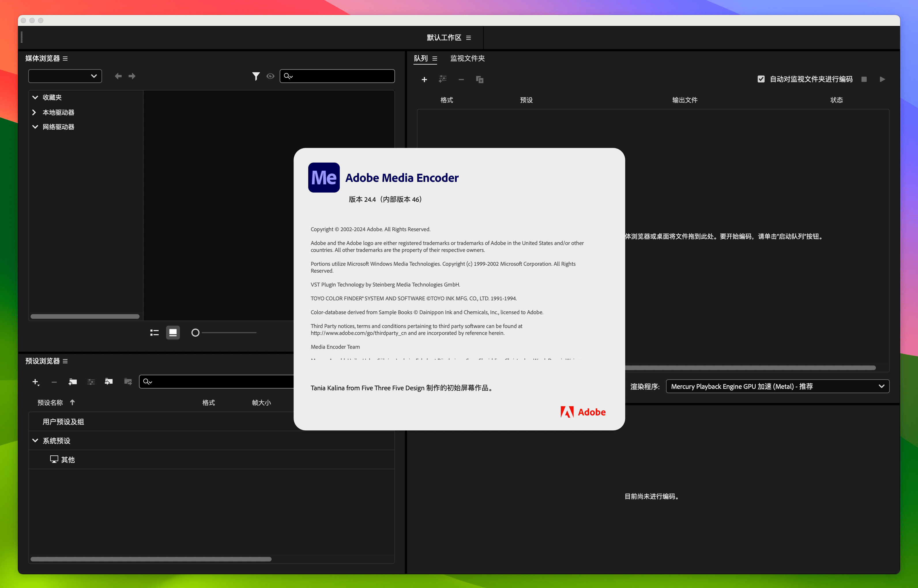Viewport: 918px width, 588px height.
Task: Start the encoding queue with the play icon
Action: click(x=883, y=79)
